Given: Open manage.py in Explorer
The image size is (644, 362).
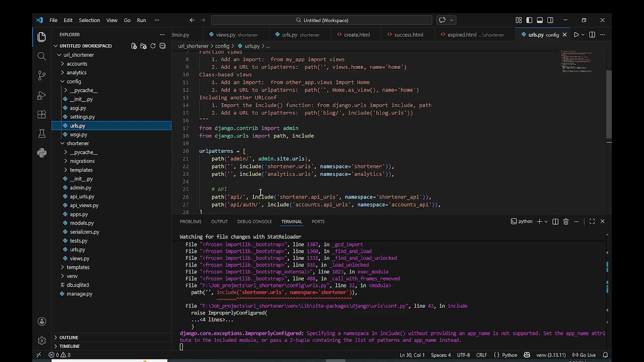Looking at the screenshot, I should click(x=79, y=294).
